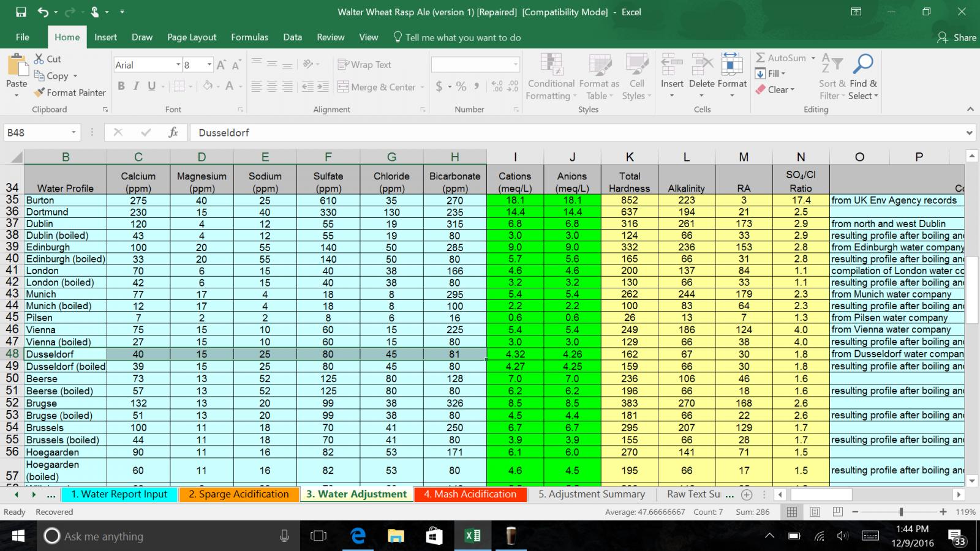Click the Paste clipboard icon

[x=17, y=66]
